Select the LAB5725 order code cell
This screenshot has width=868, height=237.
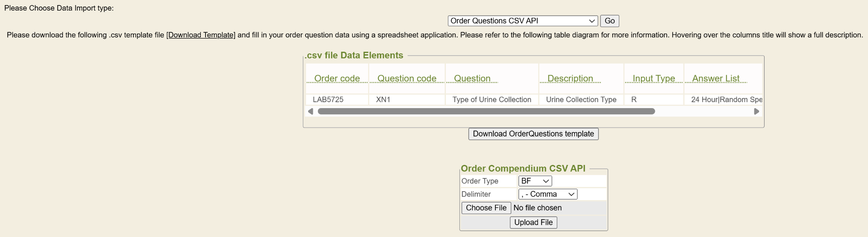point(328,100)
